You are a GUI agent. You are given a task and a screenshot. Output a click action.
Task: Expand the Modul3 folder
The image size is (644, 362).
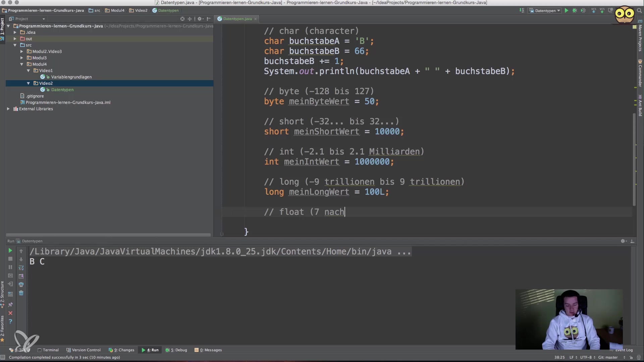(x=22, y=58)
